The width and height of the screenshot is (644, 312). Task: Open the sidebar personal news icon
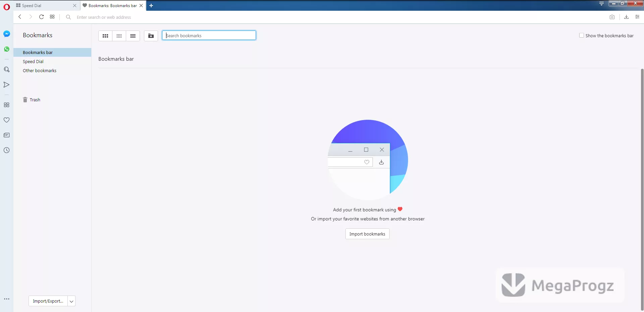point(6,135)
